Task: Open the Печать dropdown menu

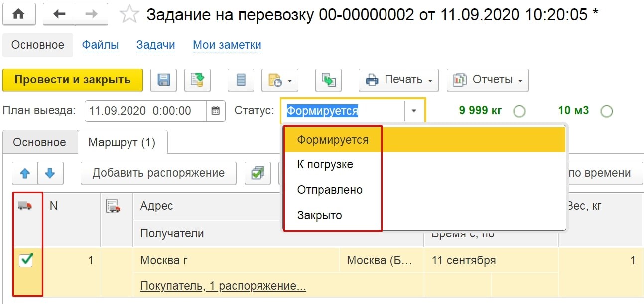Action: (398, 80)
